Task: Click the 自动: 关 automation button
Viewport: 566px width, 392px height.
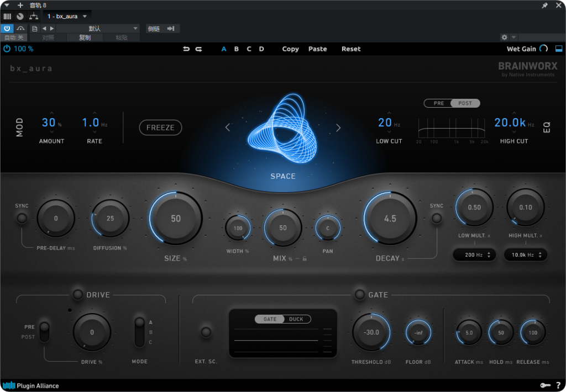Action: pyautogui.click(x=14, y=38)
